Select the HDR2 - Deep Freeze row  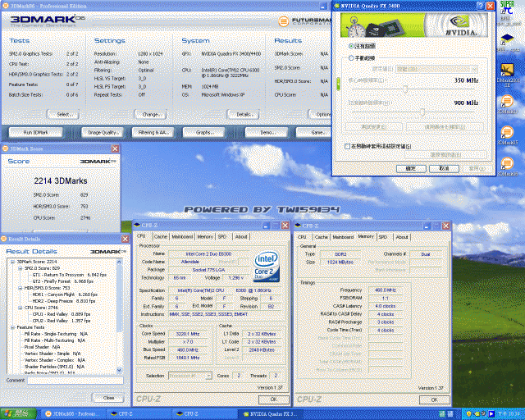[64, 301]
